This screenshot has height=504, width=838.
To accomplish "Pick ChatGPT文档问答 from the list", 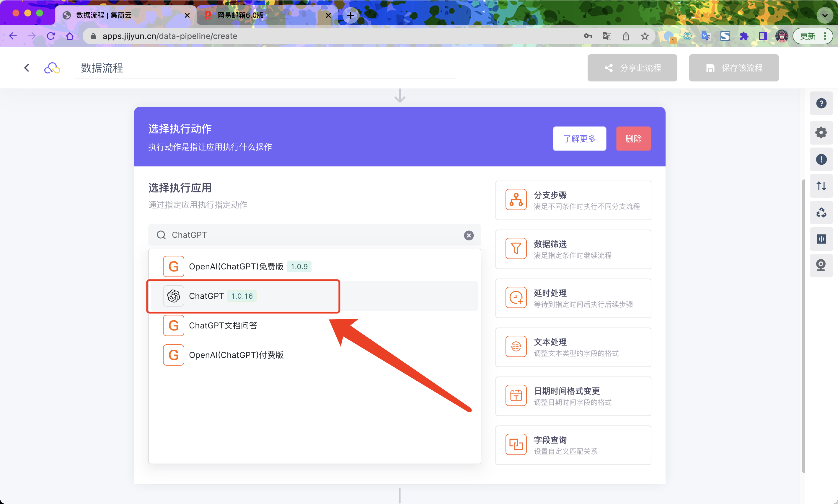I will [223, 325].
